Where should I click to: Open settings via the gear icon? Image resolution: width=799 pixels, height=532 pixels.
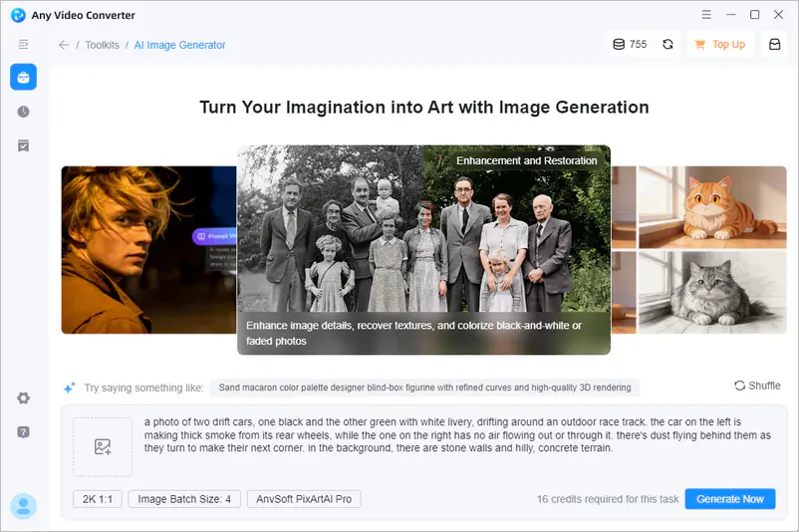(24, 398)
